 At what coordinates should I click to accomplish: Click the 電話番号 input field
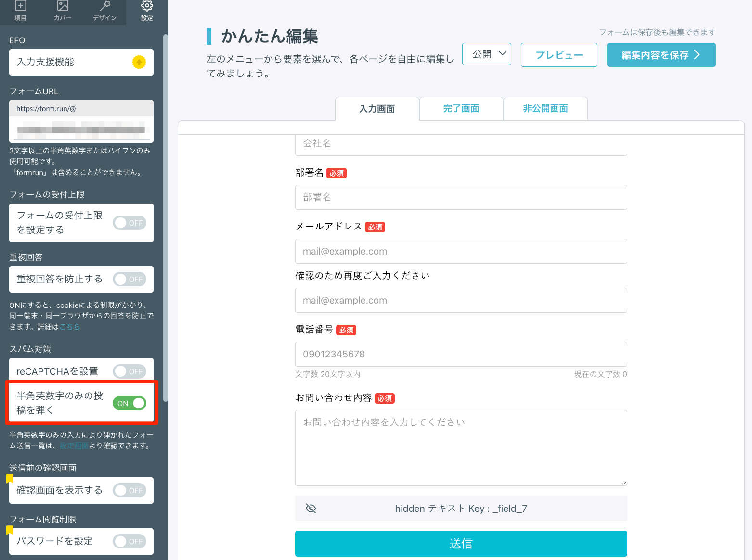pyautogui.click(x=461, y=354)
